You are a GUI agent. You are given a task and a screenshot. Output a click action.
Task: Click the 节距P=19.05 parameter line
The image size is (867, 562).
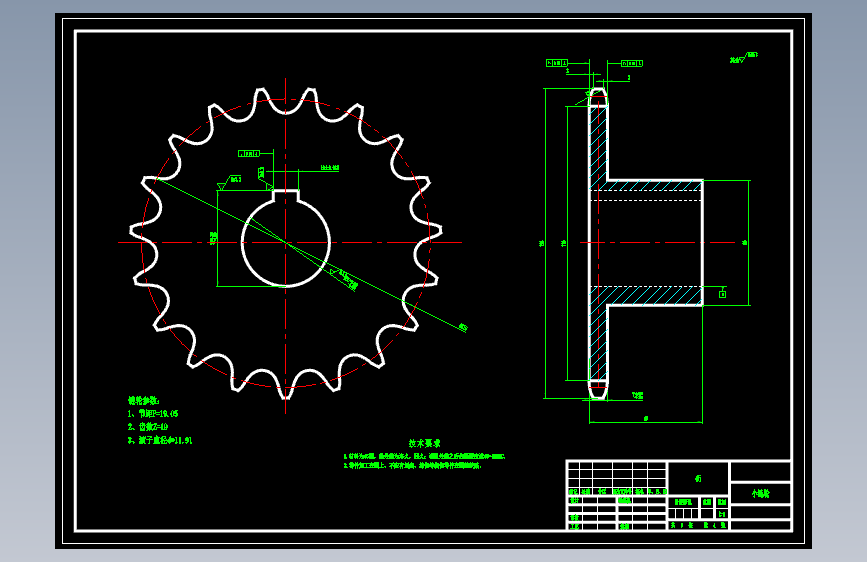[153, 413]
